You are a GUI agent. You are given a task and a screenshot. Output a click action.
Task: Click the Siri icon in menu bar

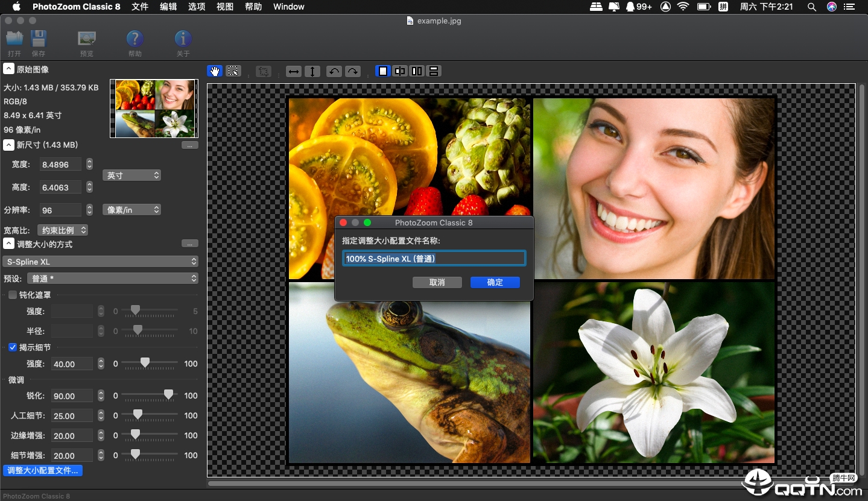832,7
